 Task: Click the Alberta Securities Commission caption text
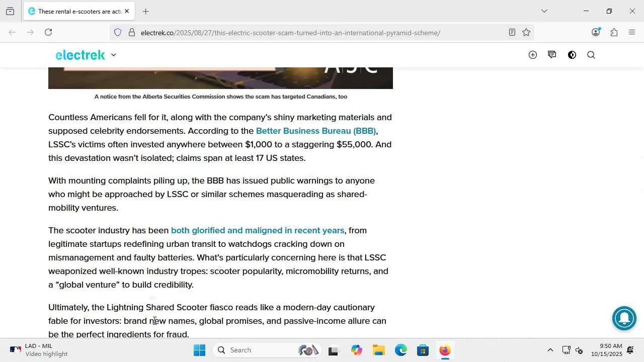[x=221, y=97]
